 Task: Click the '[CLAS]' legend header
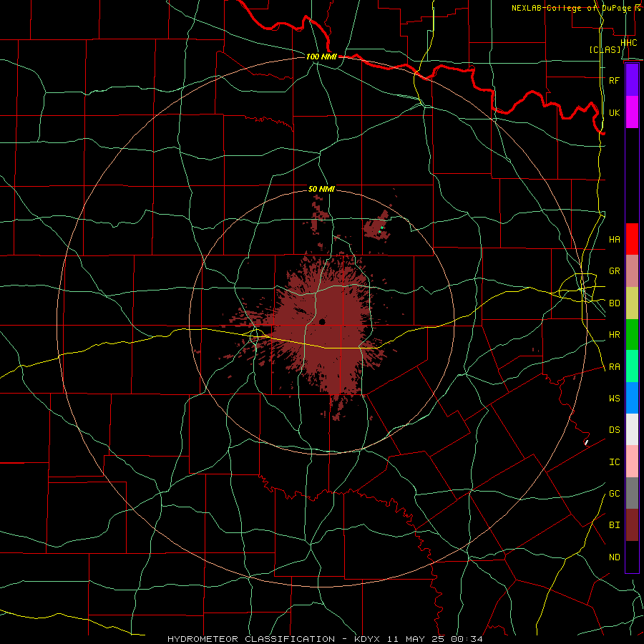tap(605, 50)
